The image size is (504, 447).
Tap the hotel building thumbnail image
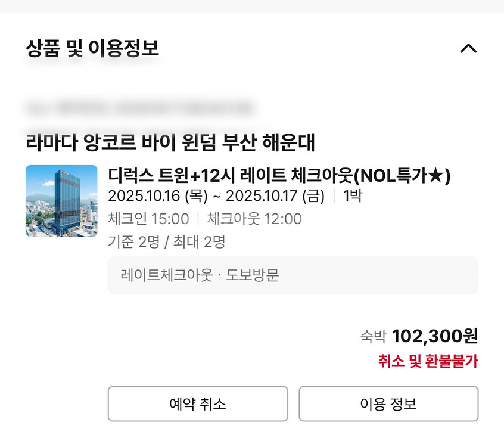tap(61, 201)
